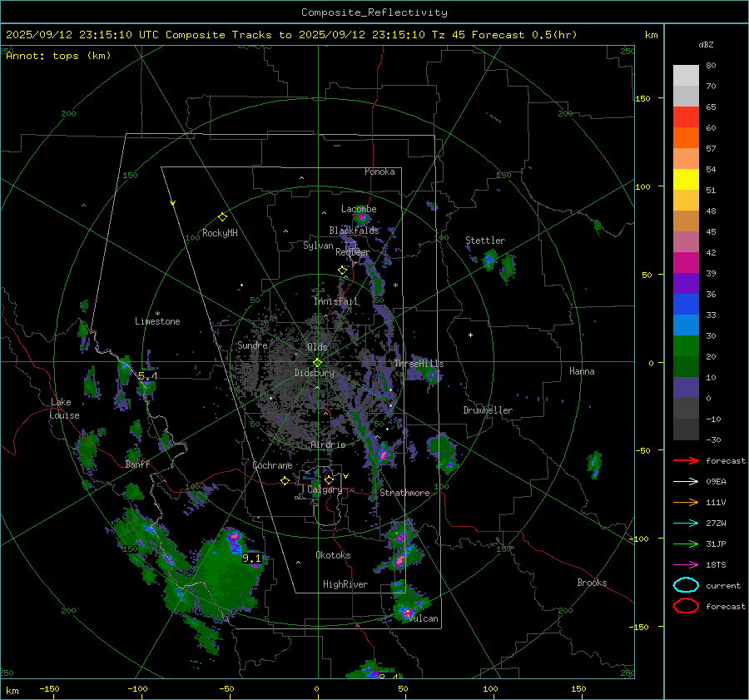This screenshot has width=749, height=700.
Task: Click the HighRiver town label
Action: pyautogui.click(x=345, y=584)
